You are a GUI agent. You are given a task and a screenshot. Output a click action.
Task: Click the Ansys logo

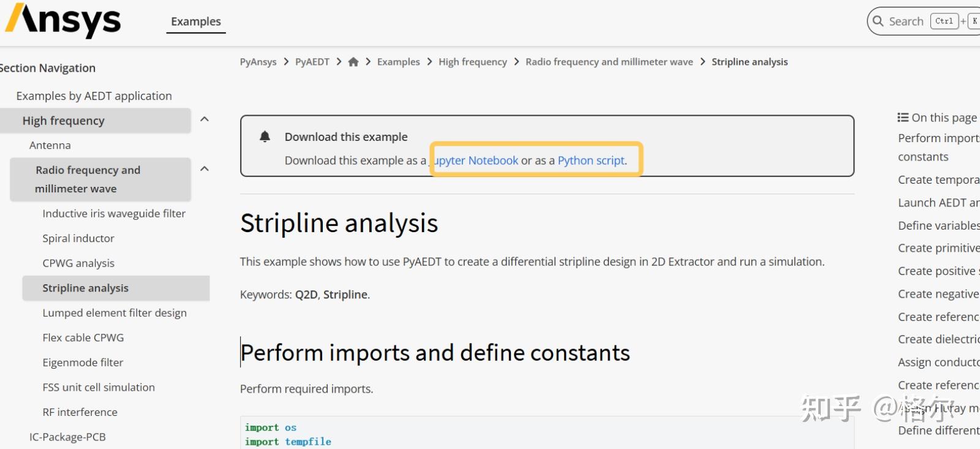point(62,21)
